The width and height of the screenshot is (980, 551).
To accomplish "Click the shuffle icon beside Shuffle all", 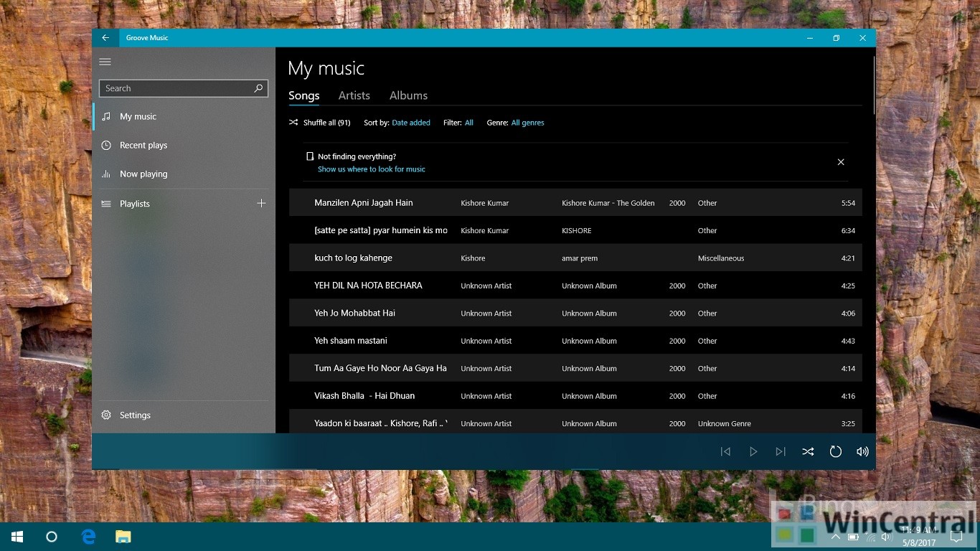I will coord(293,123).
